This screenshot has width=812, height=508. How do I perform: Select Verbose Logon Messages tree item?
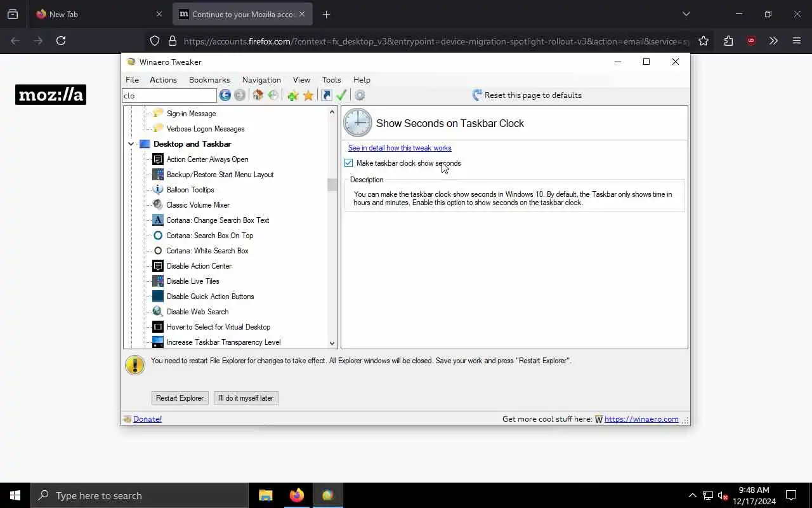pos(206,129)
